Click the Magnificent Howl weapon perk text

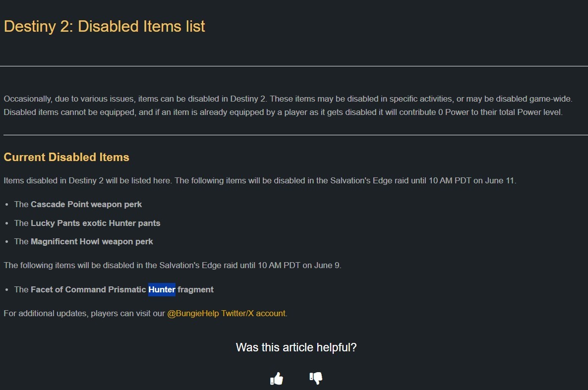[x=92, y=241]
